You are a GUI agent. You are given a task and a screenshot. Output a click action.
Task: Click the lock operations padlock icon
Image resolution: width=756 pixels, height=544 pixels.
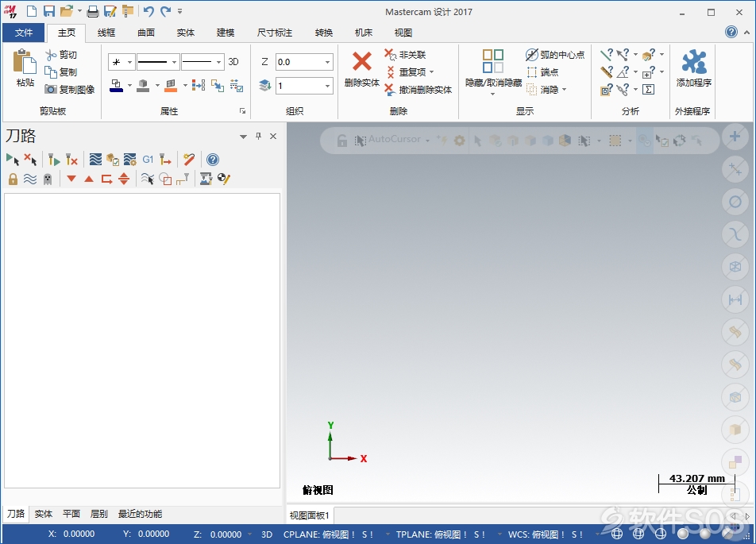pyautogui.click(x=13, y=179)
